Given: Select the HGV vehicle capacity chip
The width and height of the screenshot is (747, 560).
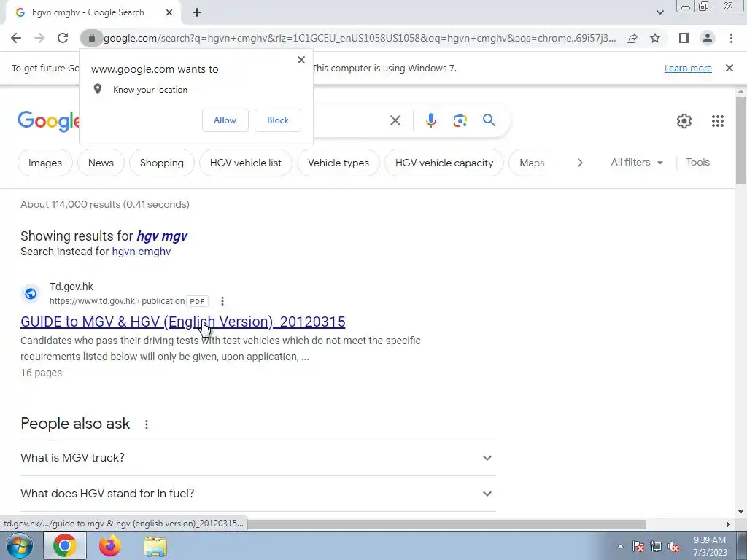Looking at the screenshot, I should (x=444, y=163).
